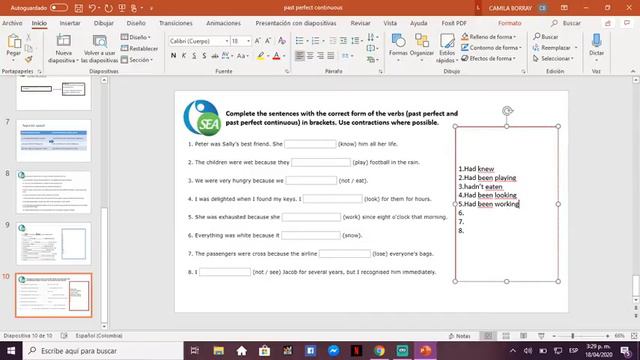Toggle the Autoguardado switch
640x360 pixels.
58,8
